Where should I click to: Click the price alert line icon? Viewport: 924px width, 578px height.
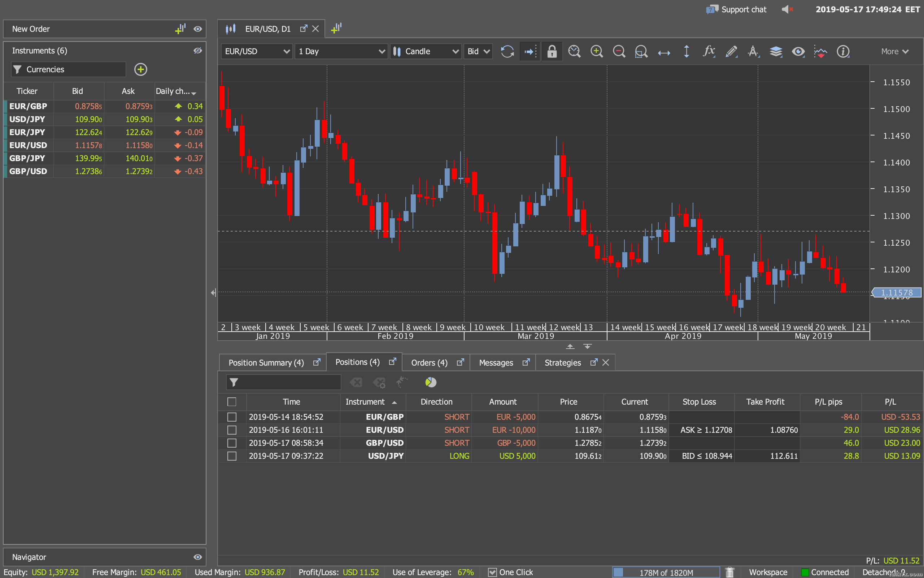tap(820, 51)
